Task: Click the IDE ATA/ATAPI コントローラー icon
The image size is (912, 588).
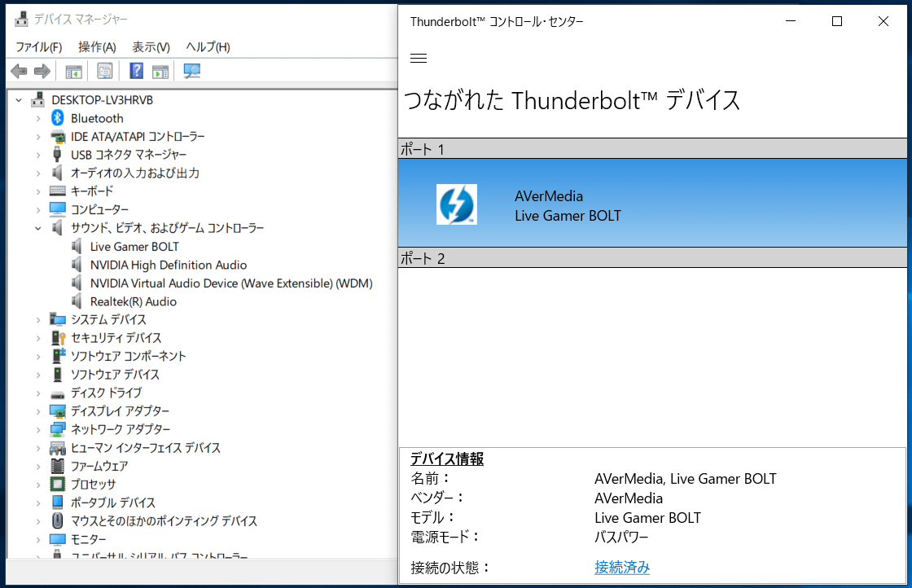Action: [58, 137]
